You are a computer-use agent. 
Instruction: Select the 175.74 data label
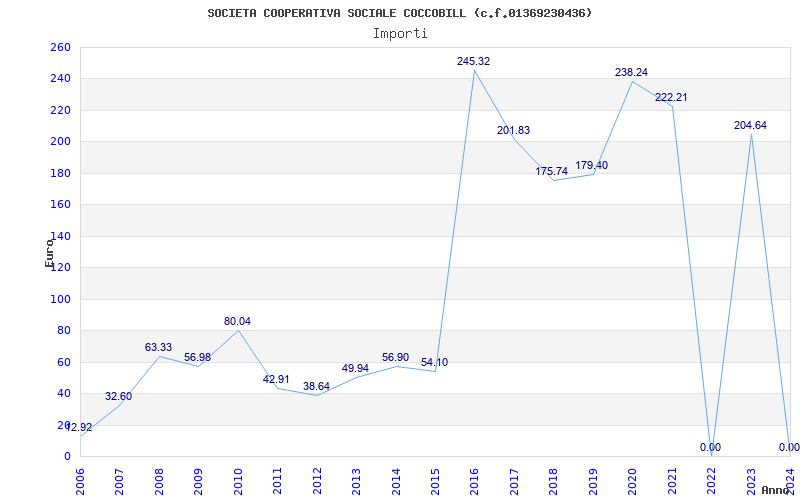pyautogui.click(x=552, y=171)
